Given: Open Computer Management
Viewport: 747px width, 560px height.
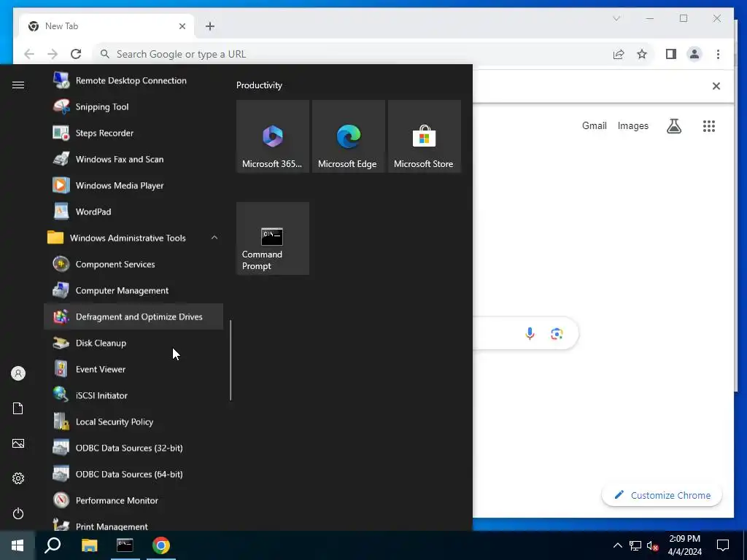Looking at the screenshot, I should [x=133, y=290].
